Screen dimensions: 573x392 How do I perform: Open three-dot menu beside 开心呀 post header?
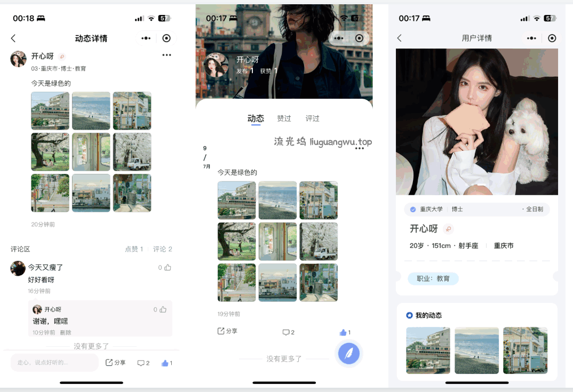166,55
